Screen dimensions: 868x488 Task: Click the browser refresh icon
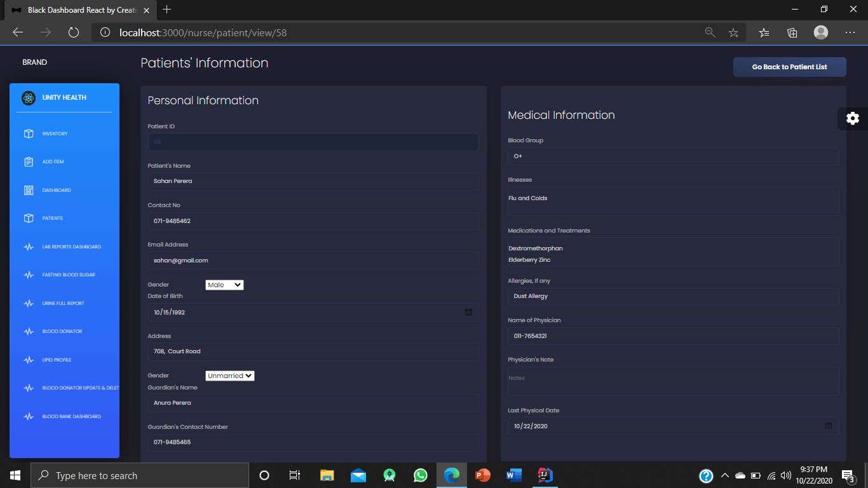pyautogui.click(x=73, y=32)
